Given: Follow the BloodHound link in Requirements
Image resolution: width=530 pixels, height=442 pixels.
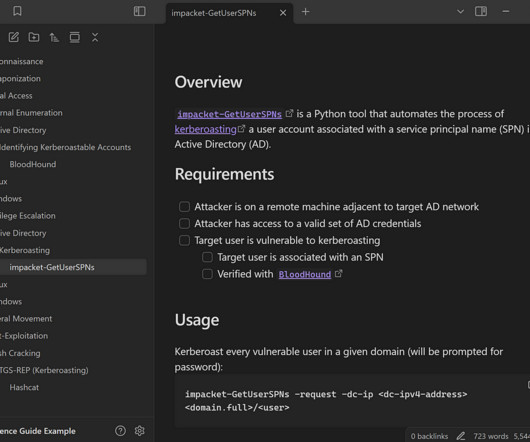Looking at the screenshot, I should (305, 274).
